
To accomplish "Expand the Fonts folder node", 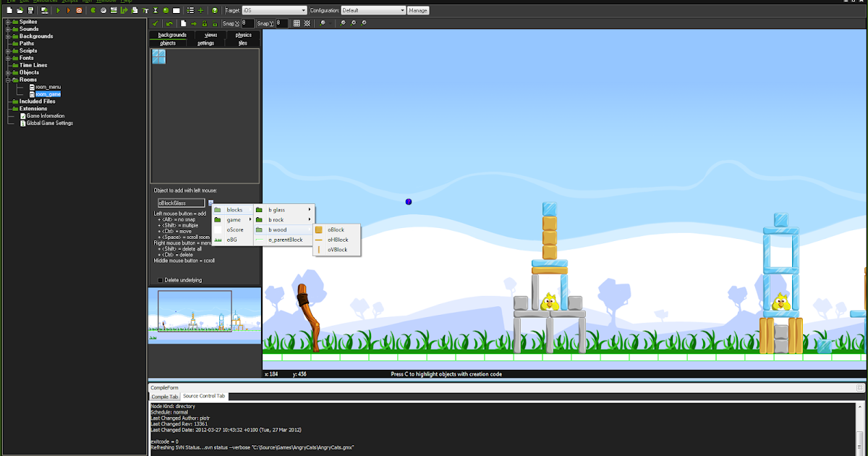I will (8, 58).
